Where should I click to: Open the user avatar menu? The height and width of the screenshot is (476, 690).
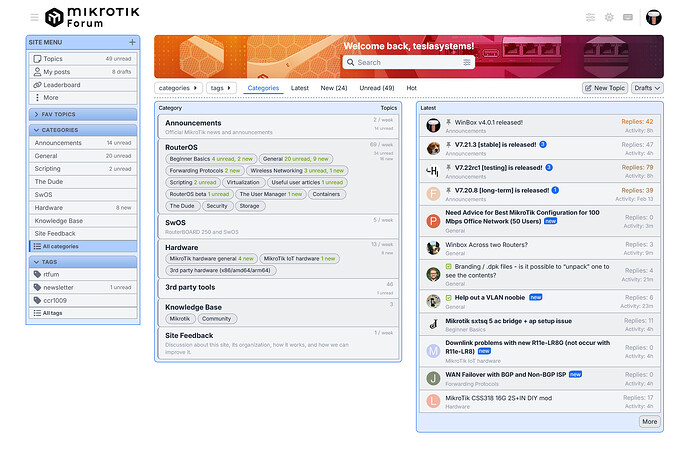pyautogui.click(x=654, y=17)
